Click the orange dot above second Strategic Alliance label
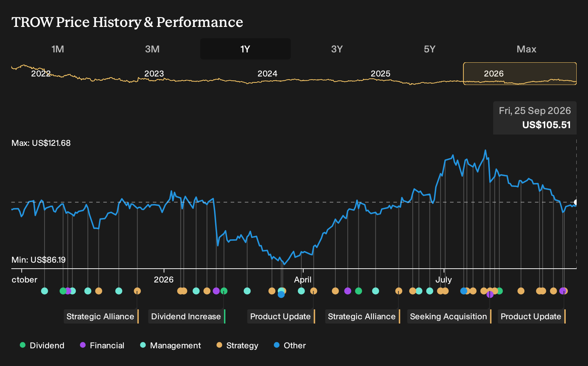 coord(399,291)
